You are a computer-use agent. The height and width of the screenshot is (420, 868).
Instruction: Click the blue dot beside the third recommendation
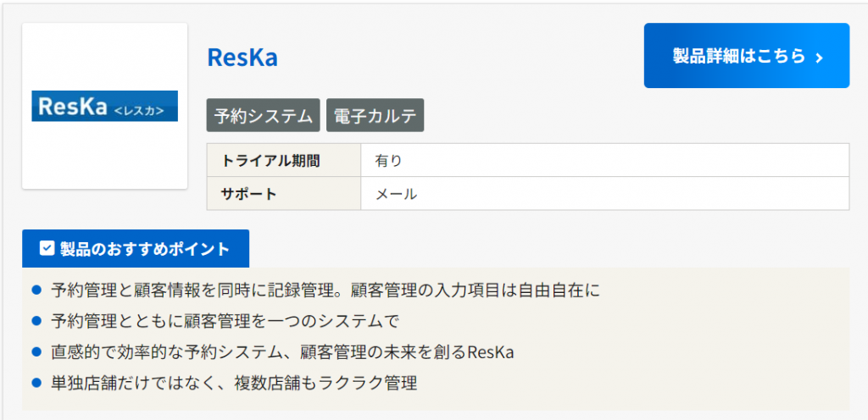click(x=36, y=351)
